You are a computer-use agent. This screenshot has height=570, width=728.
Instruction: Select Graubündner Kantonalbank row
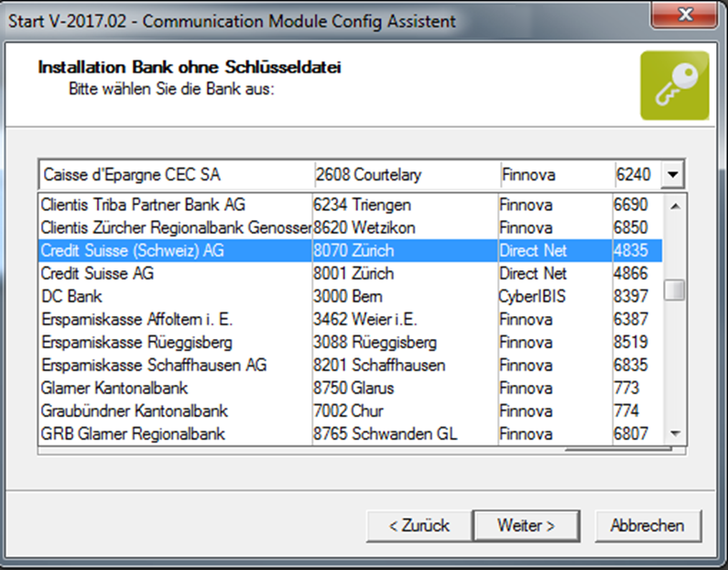[x=350, y=411]
